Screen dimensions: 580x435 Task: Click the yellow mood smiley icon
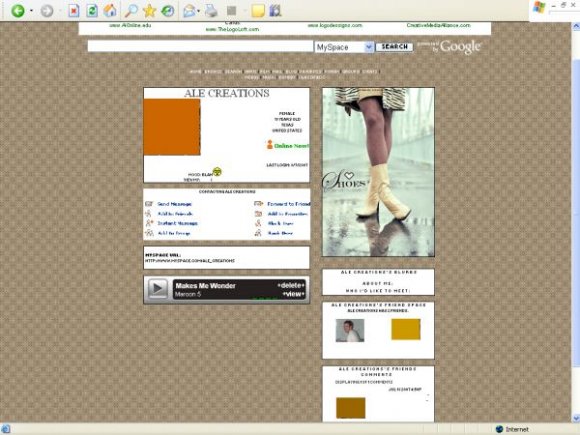(217, 172)
